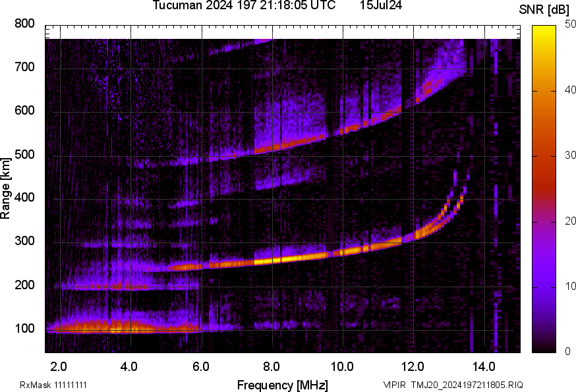This screenshot has width=576, height=392.
Task: Click frequency axis tick '2.0'
Action: click(x=59, y=367)
